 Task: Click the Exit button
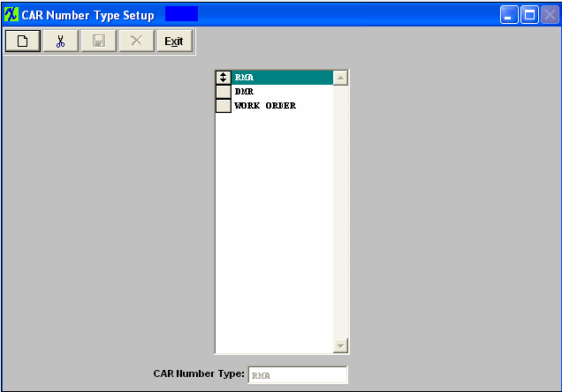(174, 41)
